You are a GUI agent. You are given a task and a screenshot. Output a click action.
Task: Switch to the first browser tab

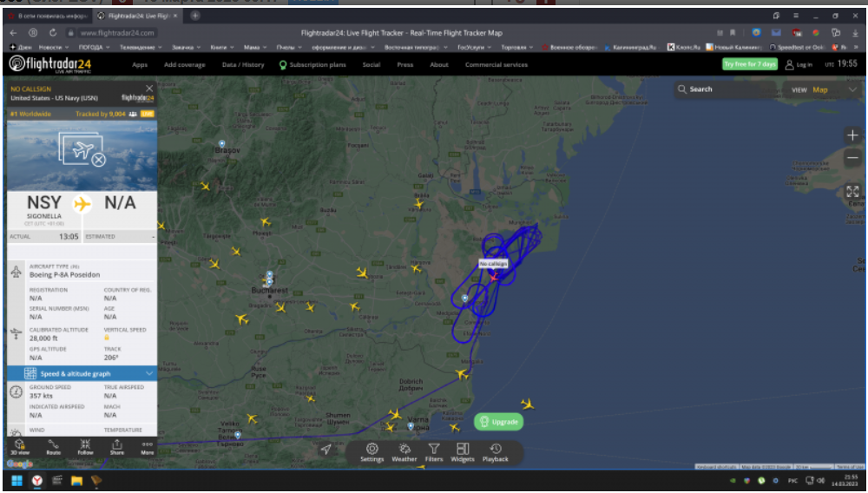tap(48, 16)
